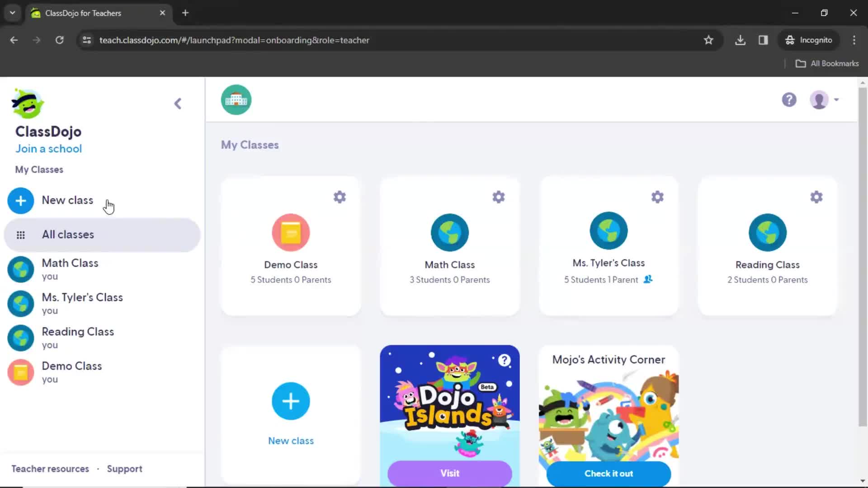
Task: Click the Demo Class monster avatar icon
Action: (290, 231)
